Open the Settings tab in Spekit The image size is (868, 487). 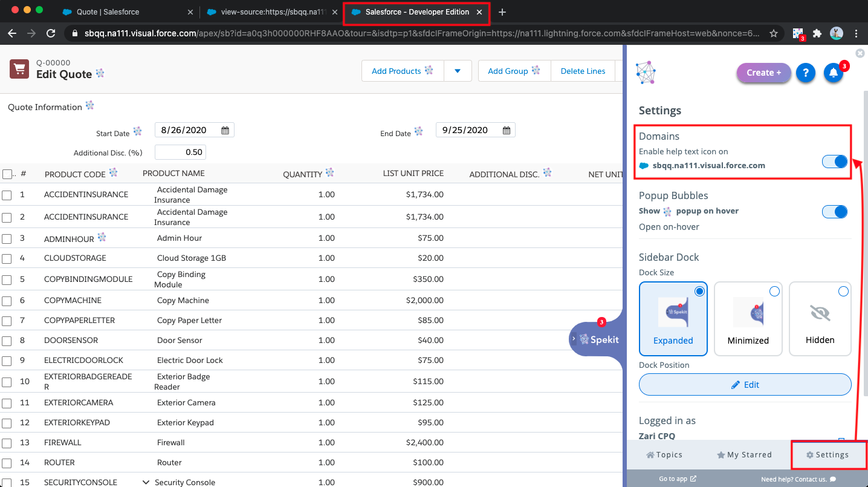tap(828, 455)
